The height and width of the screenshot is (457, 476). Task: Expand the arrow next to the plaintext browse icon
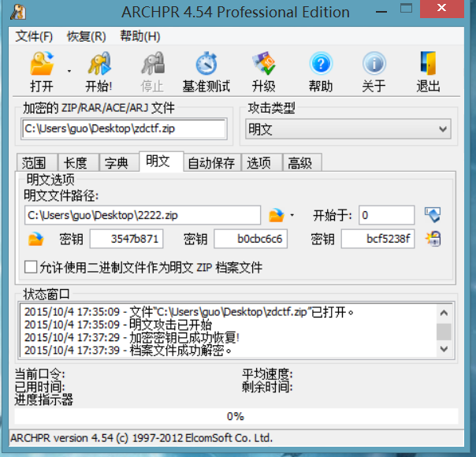pyautogui.click(x=292, y=215)
